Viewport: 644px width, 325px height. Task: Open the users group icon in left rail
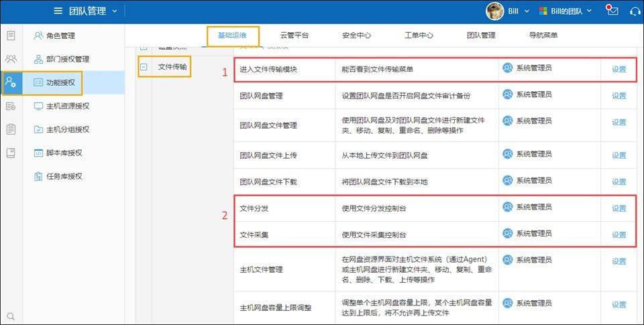[x=11, y=59]
